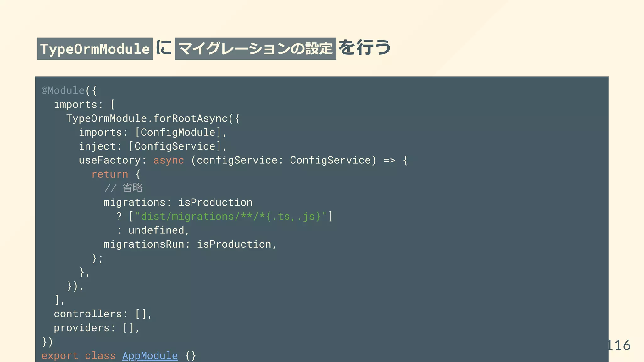Image resolution: width=644 pixels, height=362 pixels.
Task: Click the migrationsRun: isProduction, line
Action: (x=190, y=244)
